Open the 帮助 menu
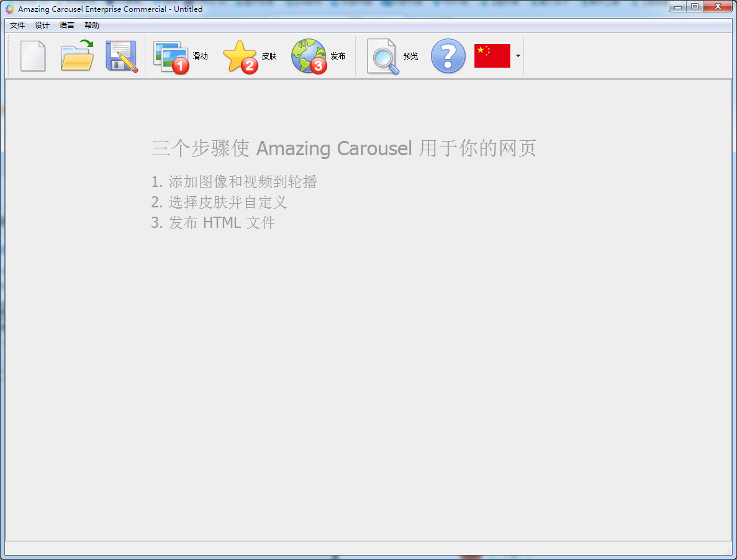The image size is (737, 560). 92,25
